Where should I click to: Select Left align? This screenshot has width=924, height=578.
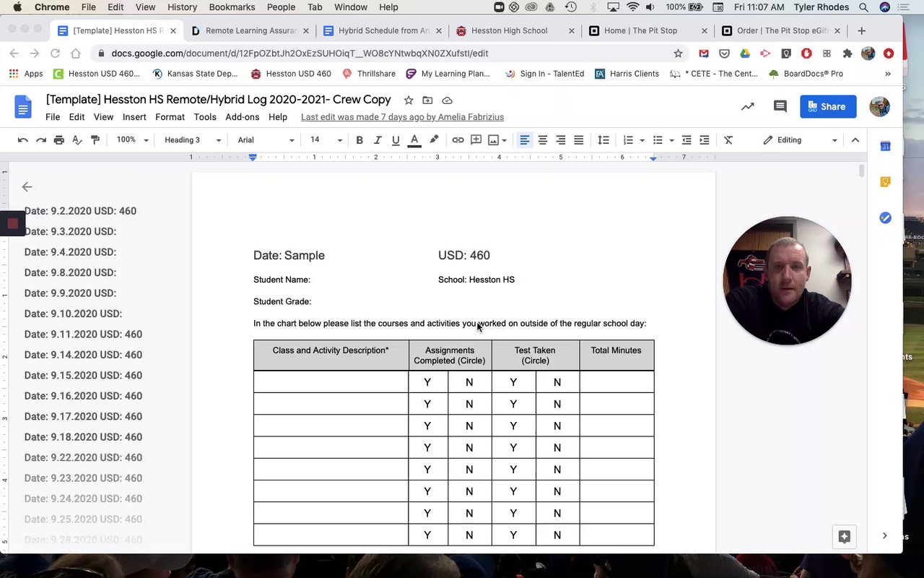[x=525, y=140]
